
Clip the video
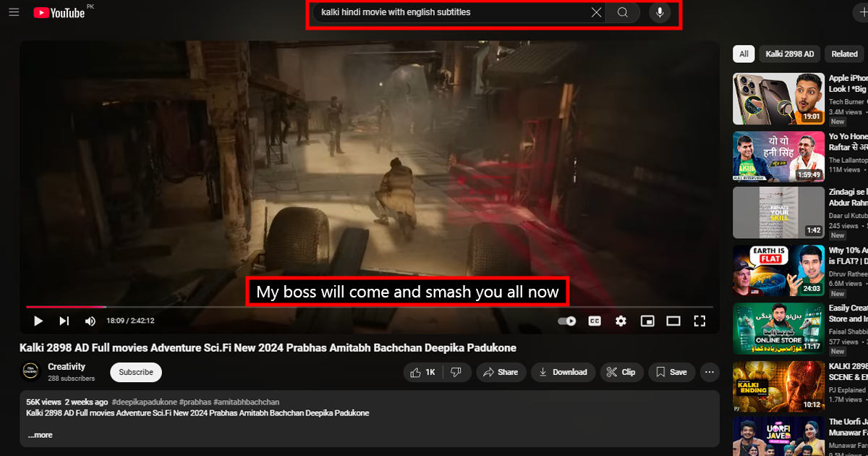[x=621, y=372]
